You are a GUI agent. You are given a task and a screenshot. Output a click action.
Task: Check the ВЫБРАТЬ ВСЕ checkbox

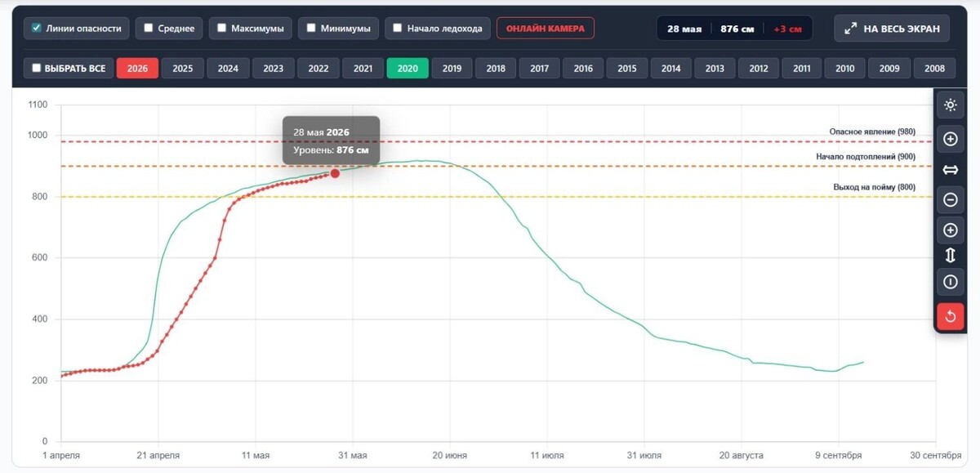(36, 69)
